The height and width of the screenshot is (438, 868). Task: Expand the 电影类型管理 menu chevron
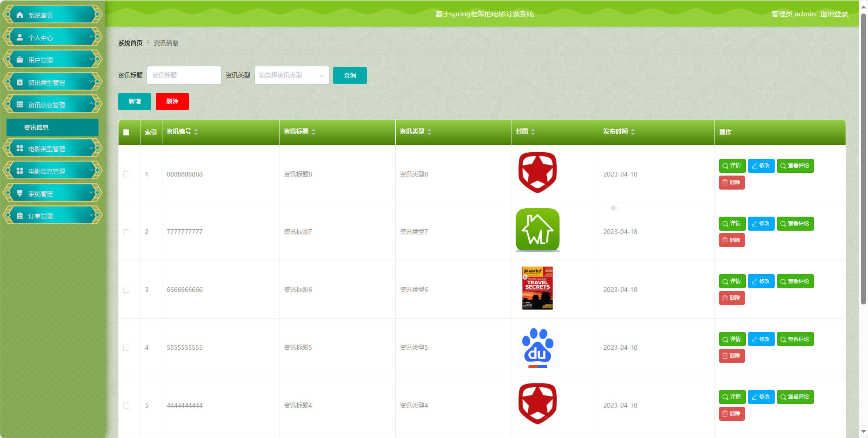coord(91,148)
